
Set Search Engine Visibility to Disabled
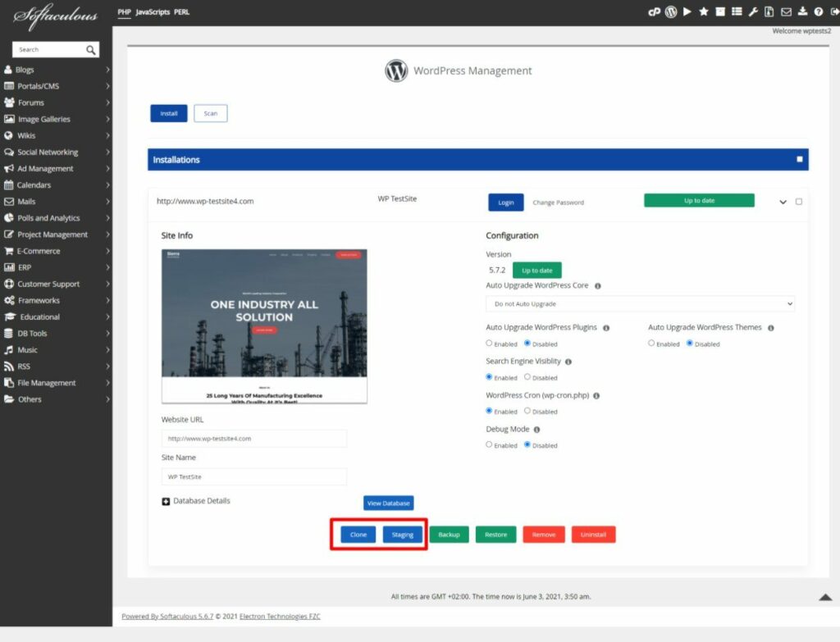527,377
